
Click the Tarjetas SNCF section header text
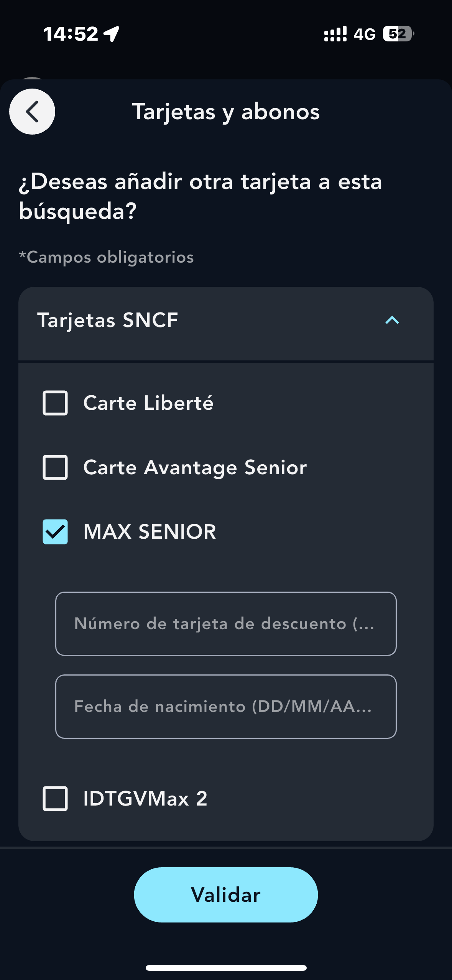[108, 320]
